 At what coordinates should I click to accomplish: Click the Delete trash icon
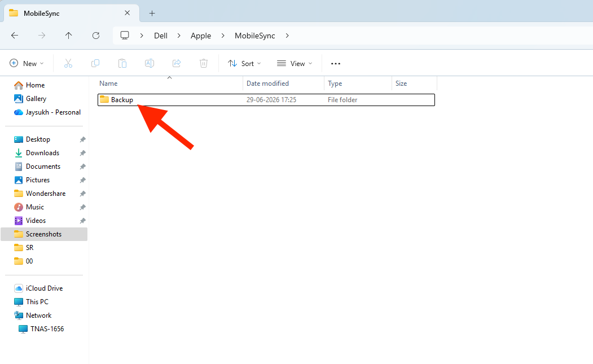[x=204, y=63]
